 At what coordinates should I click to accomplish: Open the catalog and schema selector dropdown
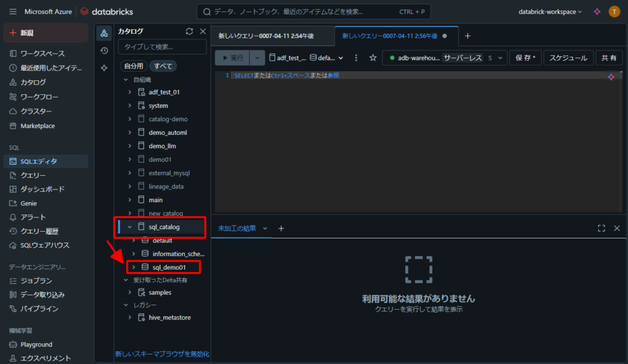coord(307,58)
